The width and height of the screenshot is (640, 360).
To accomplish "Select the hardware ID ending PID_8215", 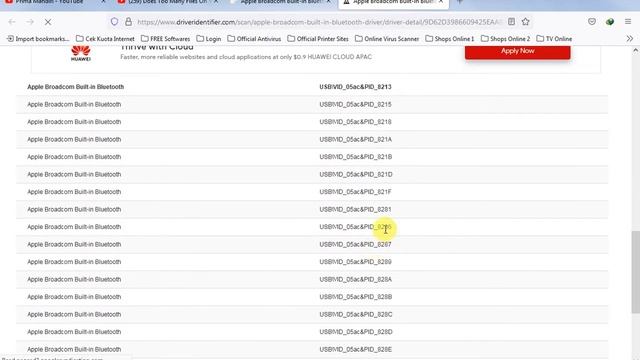I will point(355,104).
